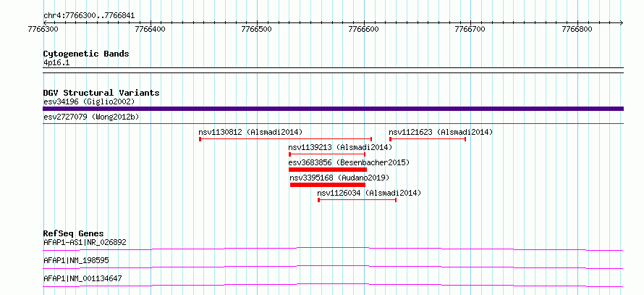Image resolution: width=644 pixels, height=295 pixels.
Task: Click the esv34196 (Giglio2002) variant label
Action: click(89, 101)
